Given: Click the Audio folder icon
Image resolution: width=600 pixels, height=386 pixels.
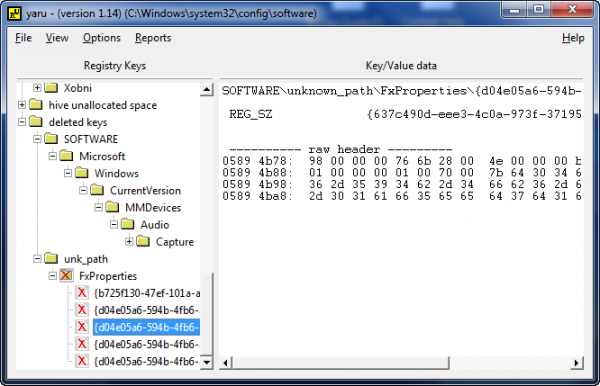Looking at the screenshot, I should (x=127, y=225).
